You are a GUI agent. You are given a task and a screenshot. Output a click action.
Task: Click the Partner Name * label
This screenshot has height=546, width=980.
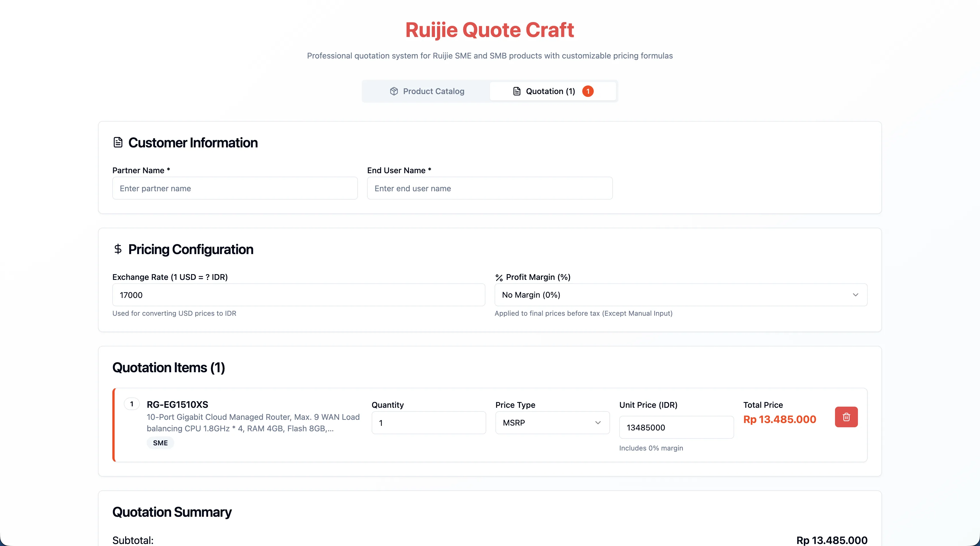click(141, 170)
